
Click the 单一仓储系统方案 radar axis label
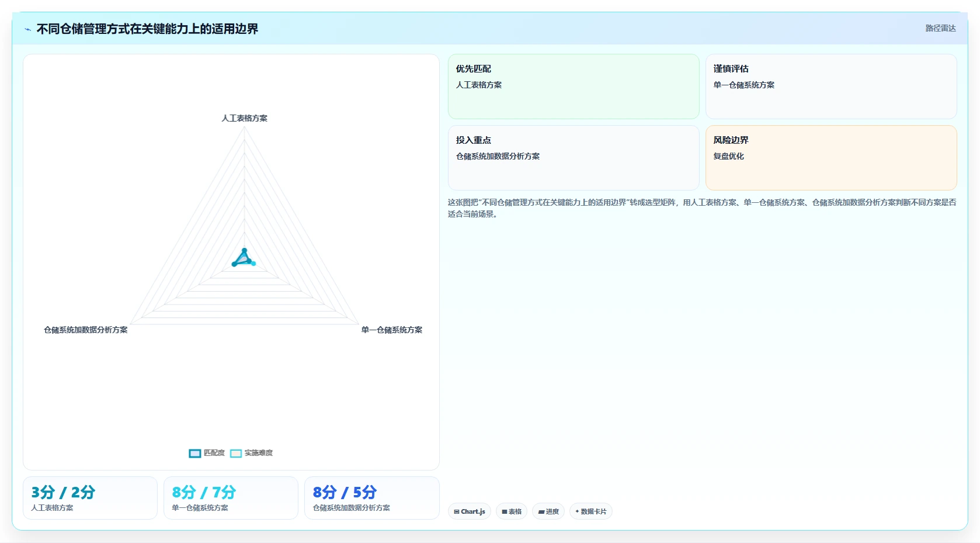pos(392,330)
